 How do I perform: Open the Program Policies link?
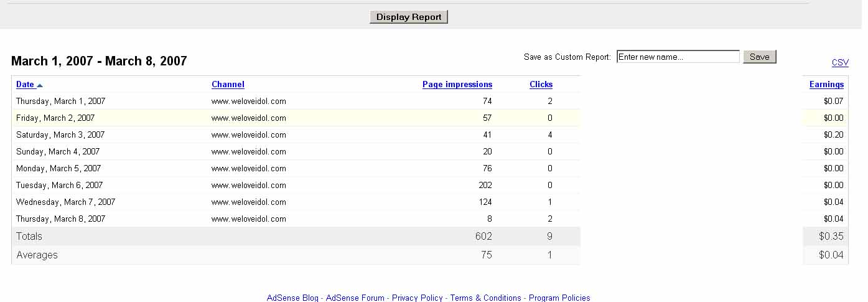pos(559,298)
